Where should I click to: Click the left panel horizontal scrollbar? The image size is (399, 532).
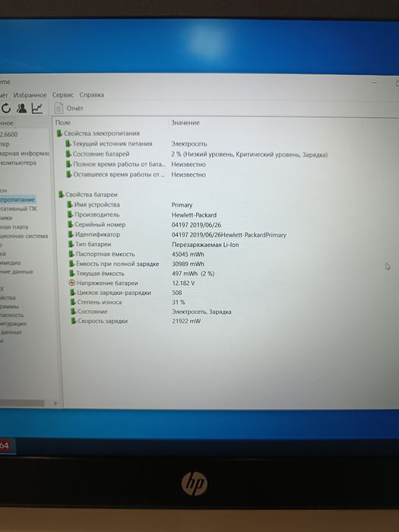(x=22, y=403)
